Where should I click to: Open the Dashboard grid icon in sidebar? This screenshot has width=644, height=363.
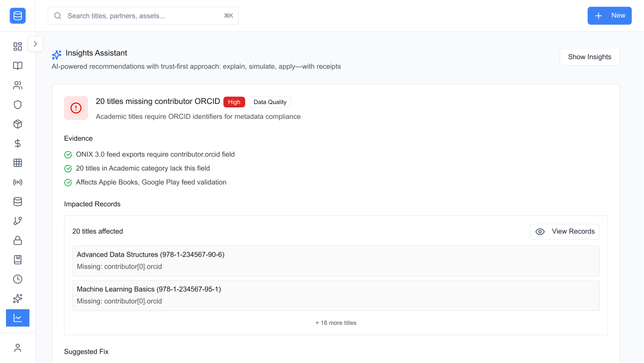click(17, 46)
